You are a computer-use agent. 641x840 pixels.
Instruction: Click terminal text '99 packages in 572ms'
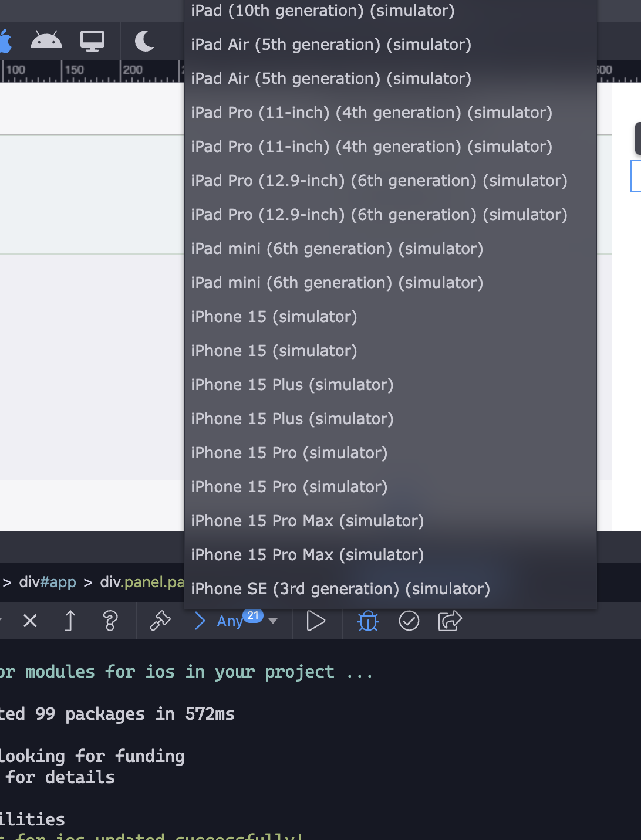click(134, 714)
